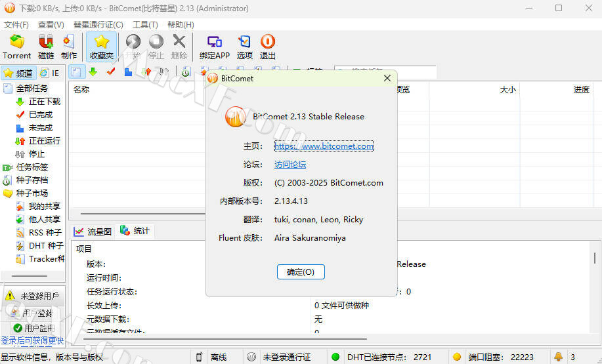Image resolution: width=602 pixels, height=364 pixels.
Task: Click the www.bitcomet.com homepage link
Action: 324,146
